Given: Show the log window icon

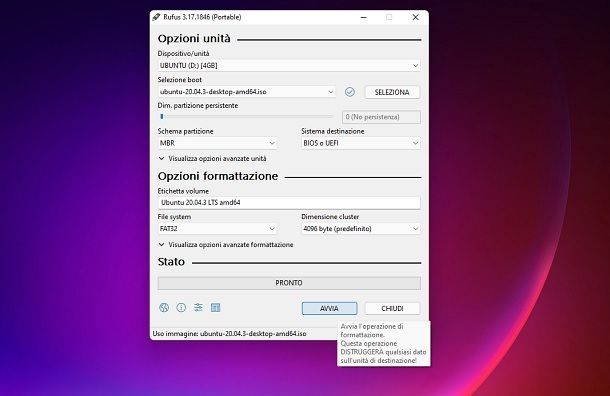Looking at the screenshot, I should click(x=216, y=308).
